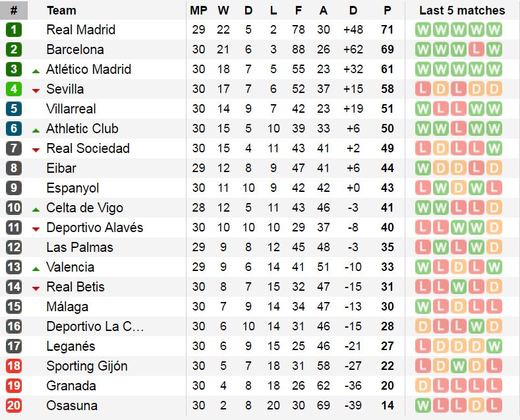520x420 pixels.
Task: Click the # position column header
Action: click(14, 11)
